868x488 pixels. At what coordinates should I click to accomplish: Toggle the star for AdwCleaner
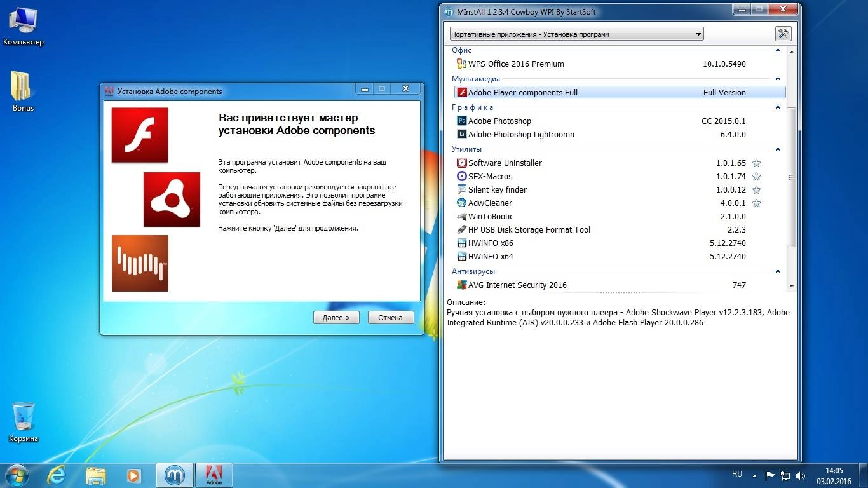click(x=756, y=203)
